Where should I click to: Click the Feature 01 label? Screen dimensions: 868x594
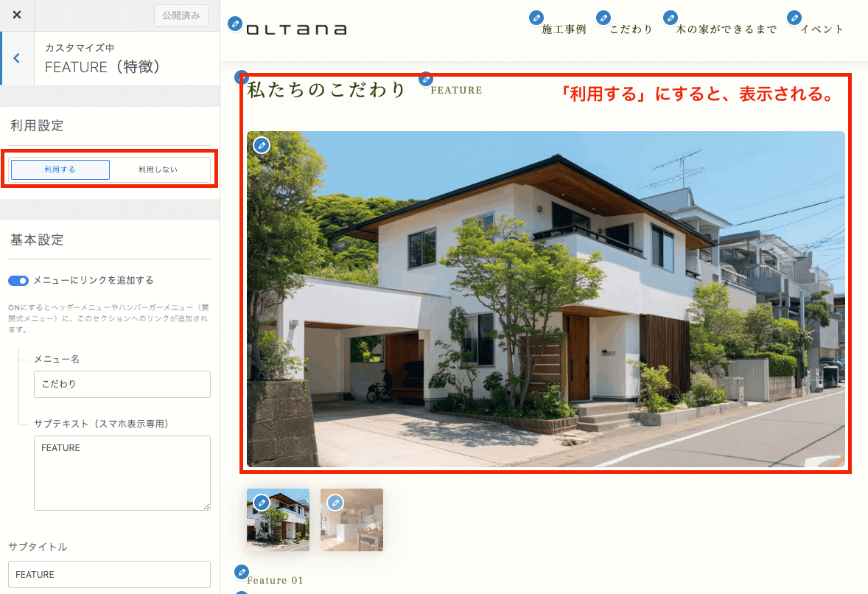point(275,580)
